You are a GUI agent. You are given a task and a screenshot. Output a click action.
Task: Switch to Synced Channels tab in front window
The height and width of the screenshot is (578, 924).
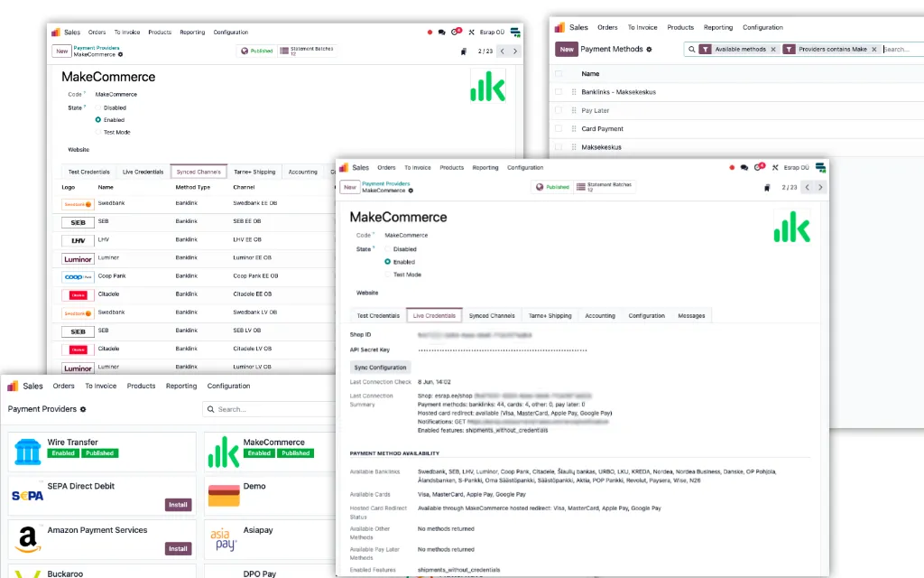[492, 315]
